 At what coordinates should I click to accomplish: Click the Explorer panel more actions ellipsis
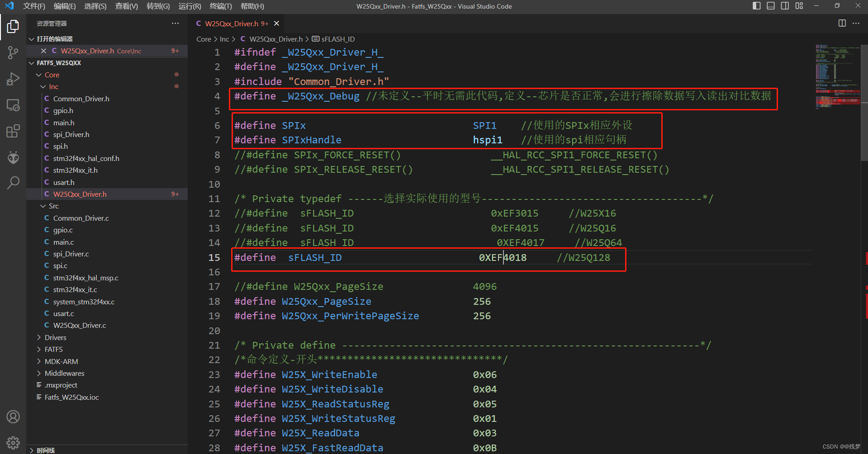(175, 24)
